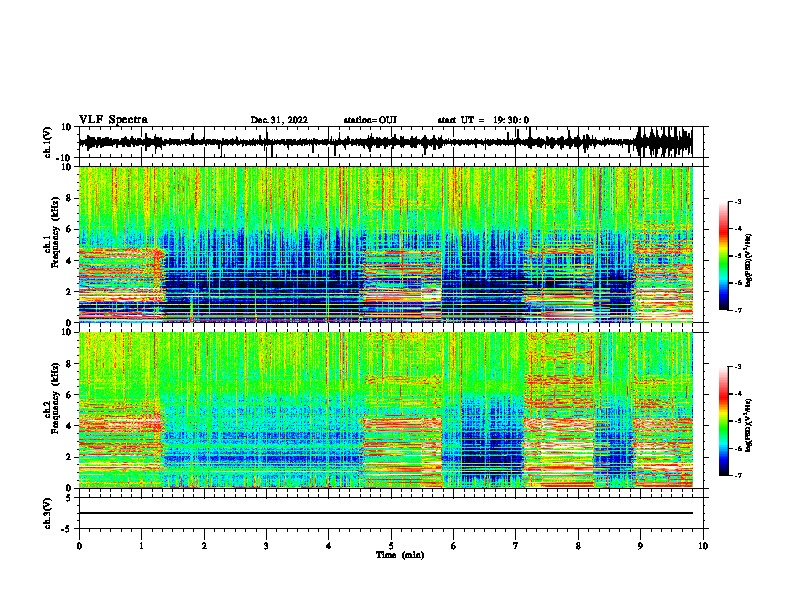Image resolution: width=792 pixels, height=612 pixels.
Task: Click the "4" kHz tick on ch.2 spectrogram axis
Action: pos(70,426)
